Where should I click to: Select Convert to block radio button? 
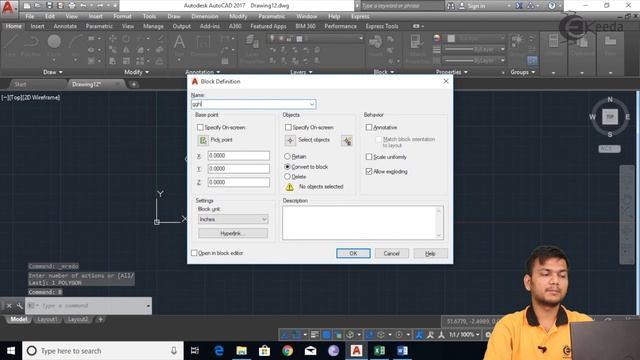(x=287, y=167)
